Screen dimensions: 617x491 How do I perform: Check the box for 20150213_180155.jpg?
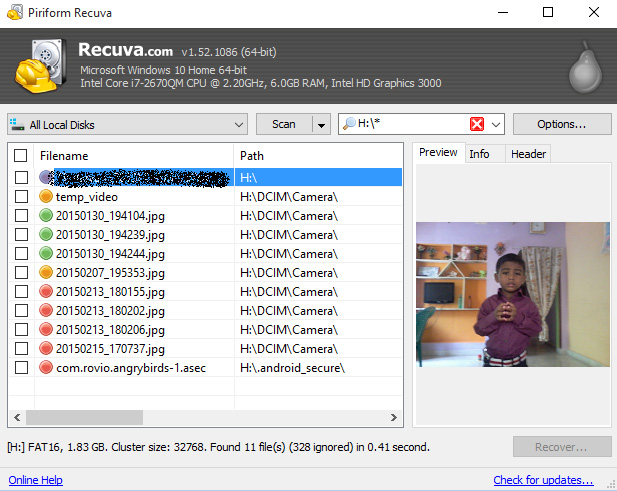[21, 291]
